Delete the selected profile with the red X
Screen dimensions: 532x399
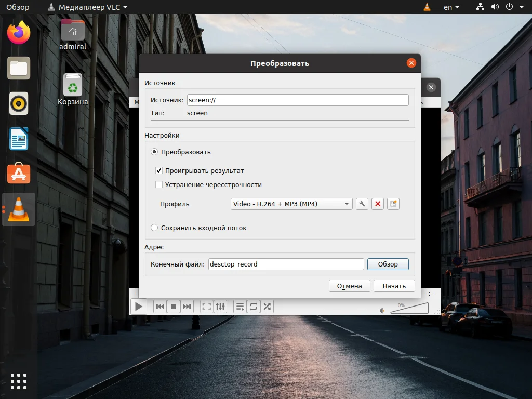click(x=378, y=204)
